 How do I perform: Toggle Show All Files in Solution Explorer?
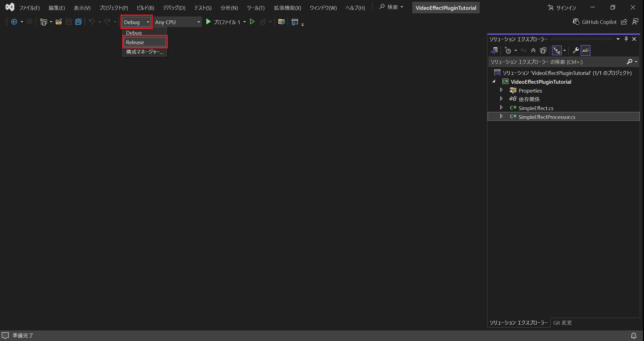(x=543, y=51)
